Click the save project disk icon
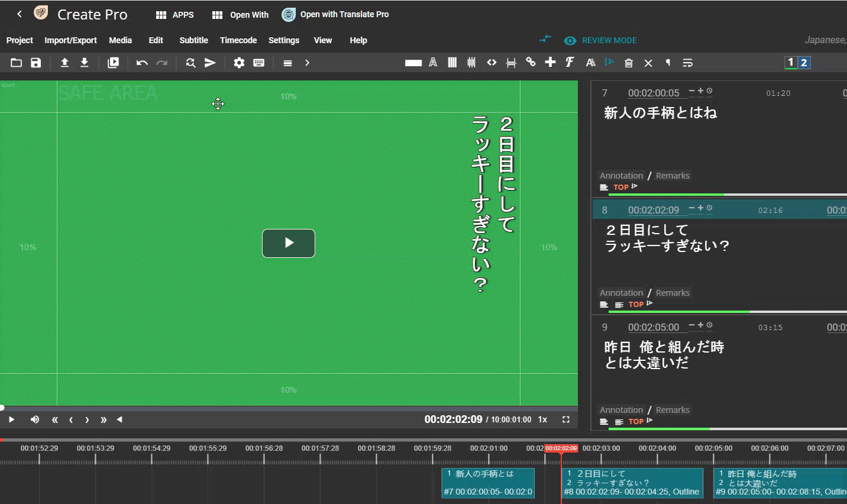 click(36, 63)
